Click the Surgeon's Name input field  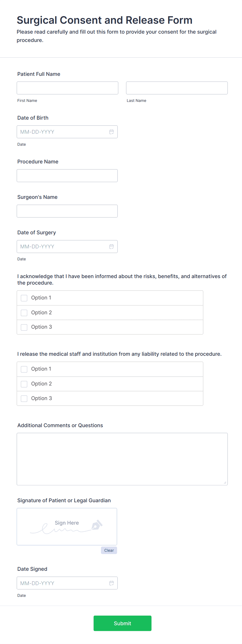(67, 211)
